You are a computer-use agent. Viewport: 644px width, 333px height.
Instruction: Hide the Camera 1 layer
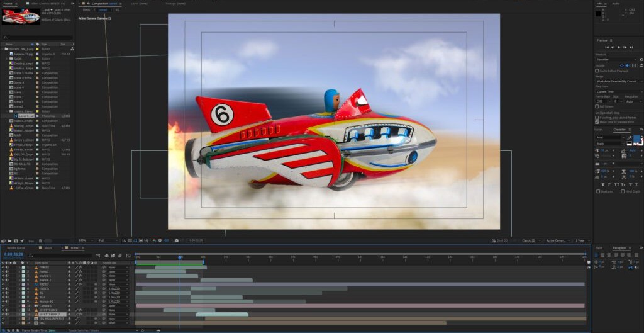pyautogui.click(x=3, y=306)
